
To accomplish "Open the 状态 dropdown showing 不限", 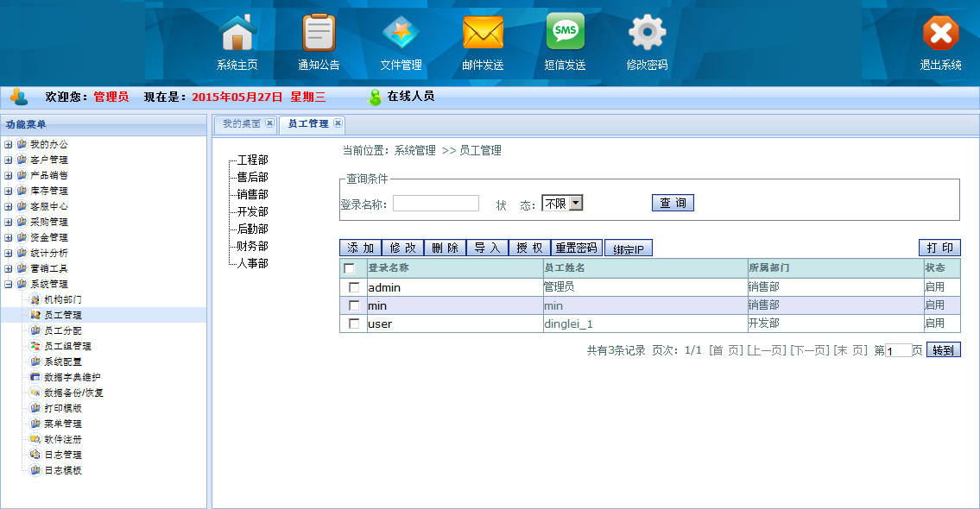I will (562, 204).
